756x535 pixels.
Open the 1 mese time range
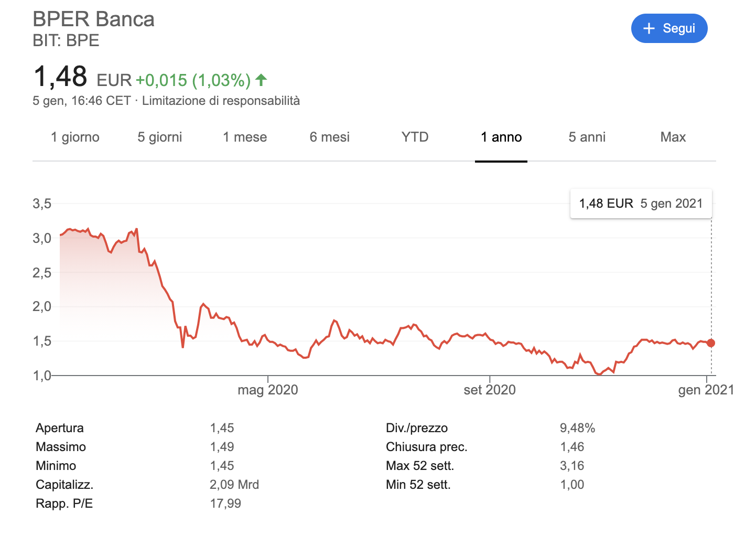245,137
